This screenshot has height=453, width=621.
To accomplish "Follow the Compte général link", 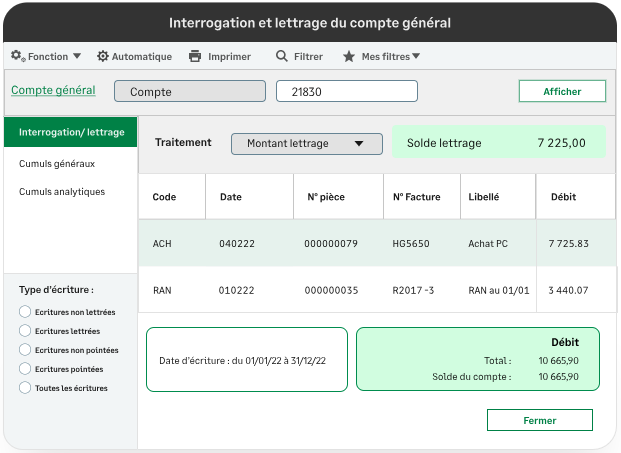I will [53, 91].
